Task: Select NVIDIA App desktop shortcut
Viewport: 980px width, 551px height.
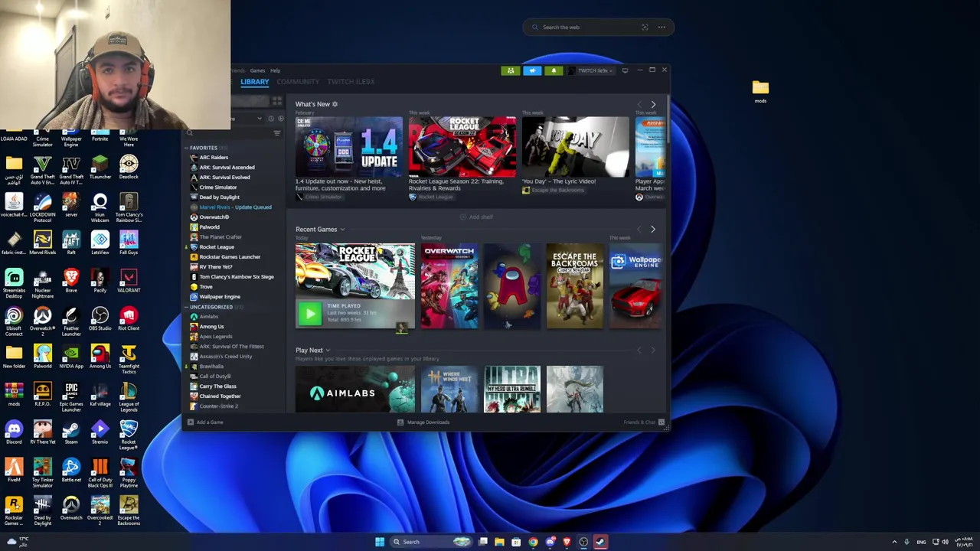Action: (x=71, y=357)
